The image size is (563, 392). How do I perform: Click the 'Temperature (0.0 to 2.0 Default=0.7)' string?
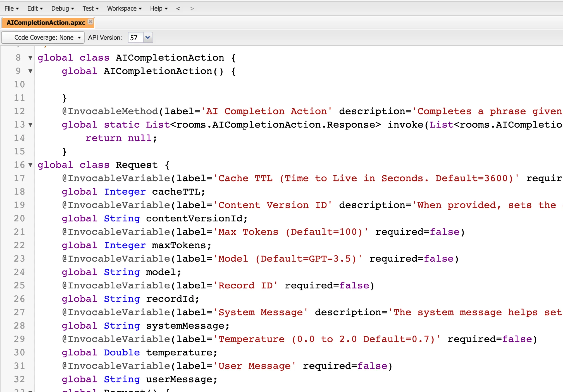pos(327,339)
